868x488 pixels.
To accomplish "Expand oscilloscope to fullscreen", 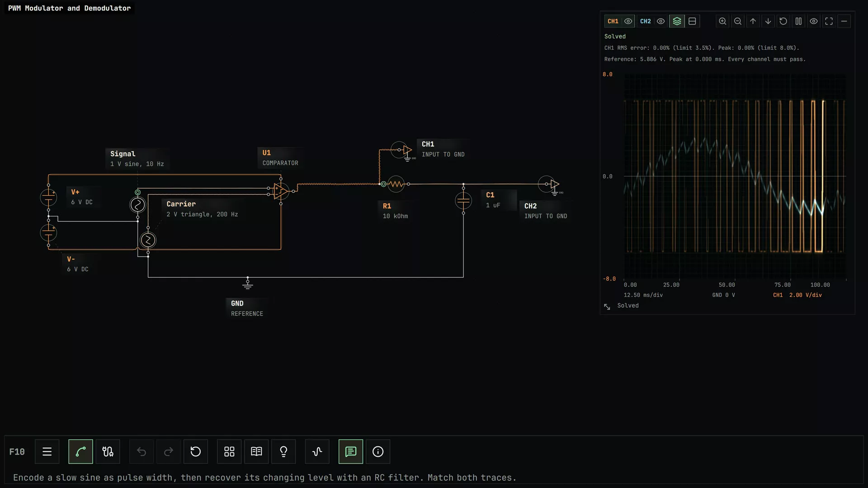I will [829, 21].
